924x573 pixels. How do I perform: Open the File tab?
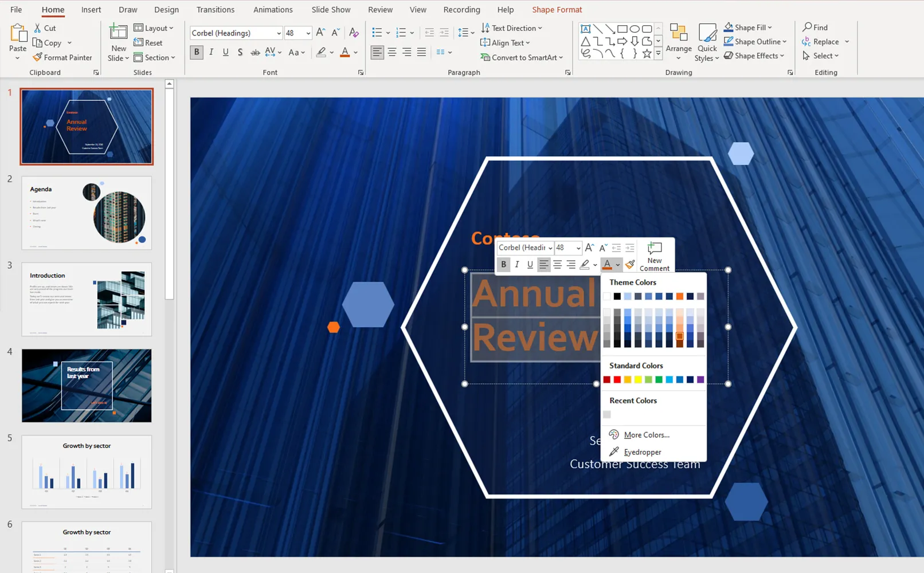[x=16, y=10]
